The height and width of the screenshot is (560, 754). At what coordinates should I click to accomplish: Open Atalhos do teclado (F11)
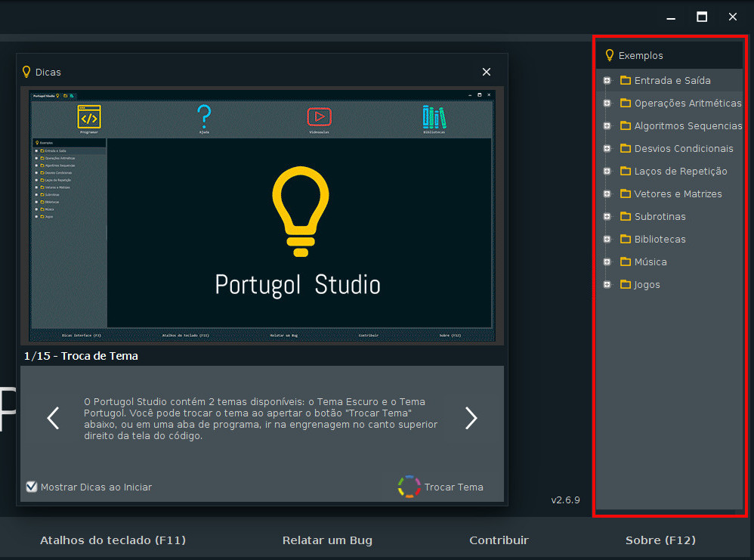pos(113,540)
